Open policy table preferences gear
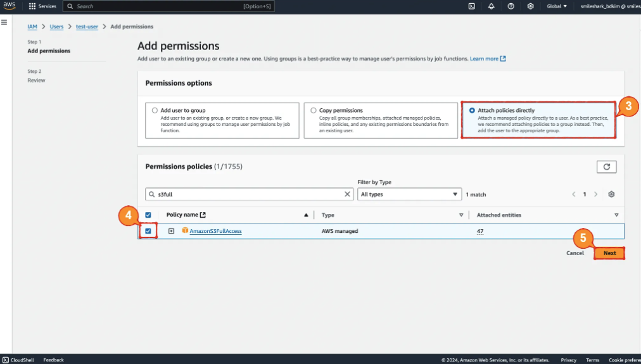The image size is (641, 364). click(x=611, y=194)
